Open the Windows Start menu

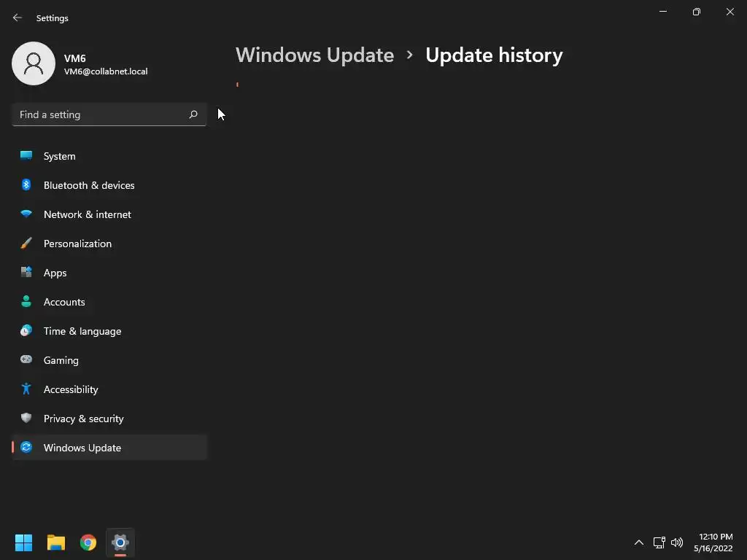[23, 542]
